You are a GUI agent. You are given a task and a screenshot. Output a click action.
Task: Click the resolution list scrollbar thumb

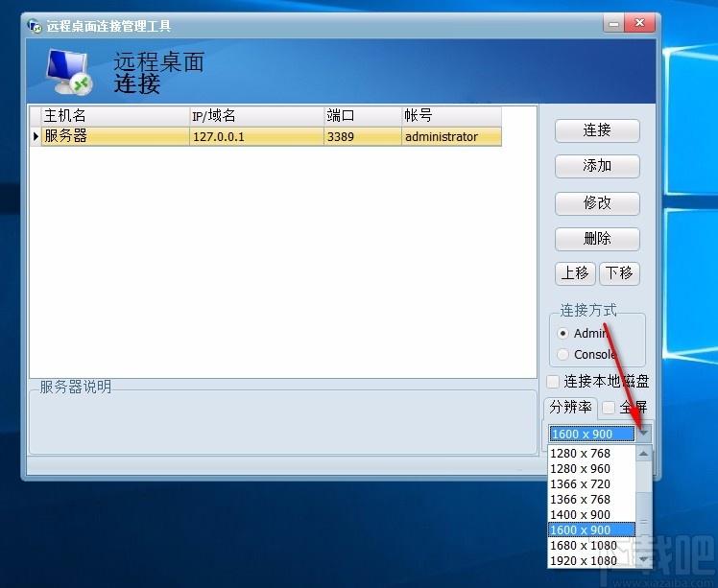644,524
